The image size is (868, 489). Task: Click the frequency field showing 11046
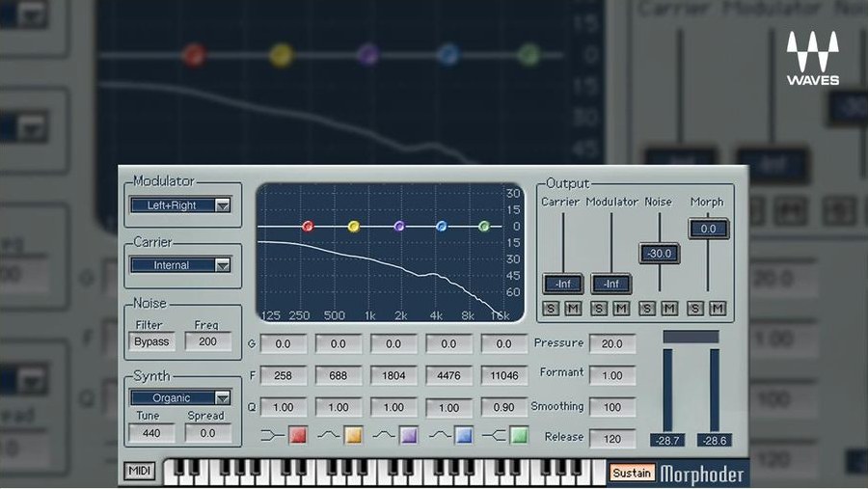pos(504,375)
